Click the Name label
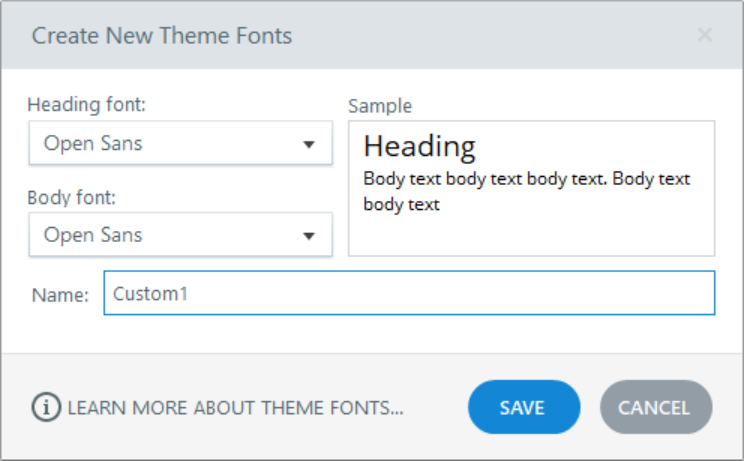This screenshot has height=461, width=744. (x=60, y=294)
